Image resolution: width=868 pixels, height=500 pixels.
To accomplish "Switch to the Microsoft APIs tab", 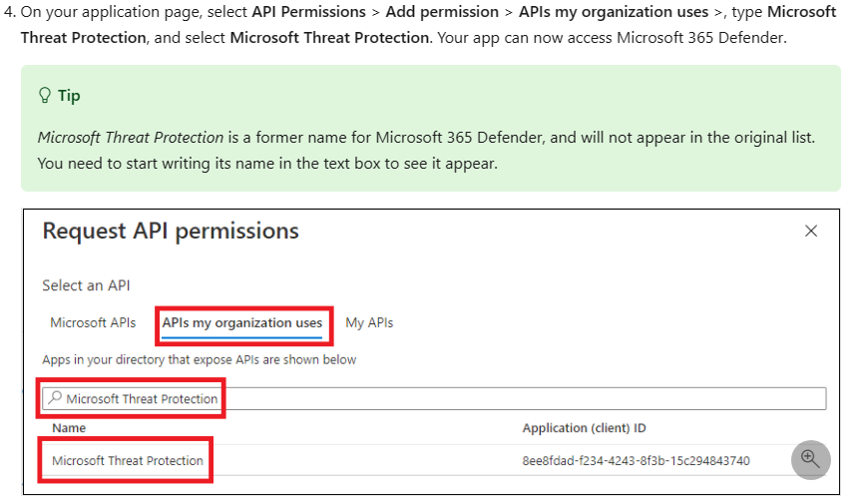I will pyautogui.click(x=93, y=322).
